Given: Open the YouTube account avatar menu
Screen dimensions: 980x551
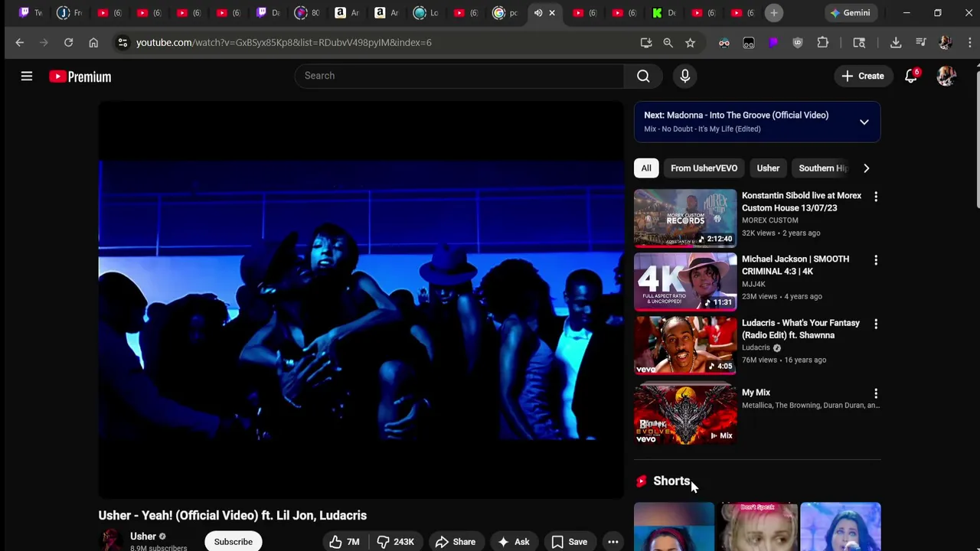Looking at the screenshot, I should point(946,76).
